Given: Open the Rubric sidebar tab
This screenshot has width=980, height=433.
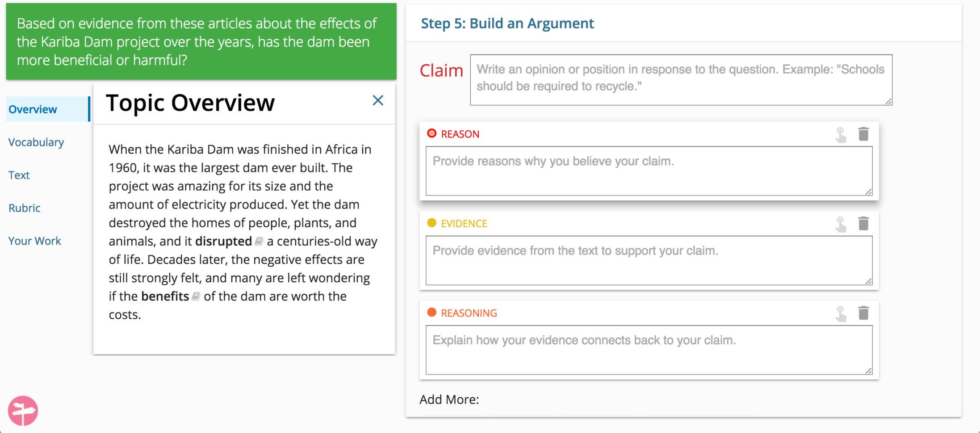Looking at the screenshot, I should pyautogui.click(x=25, y=208).
